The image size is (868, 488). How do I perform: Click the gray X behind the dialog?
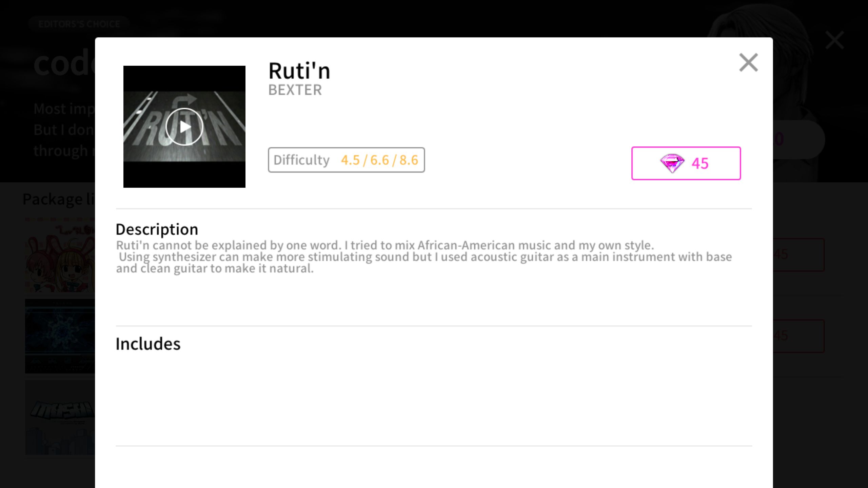tap(834, 40)
